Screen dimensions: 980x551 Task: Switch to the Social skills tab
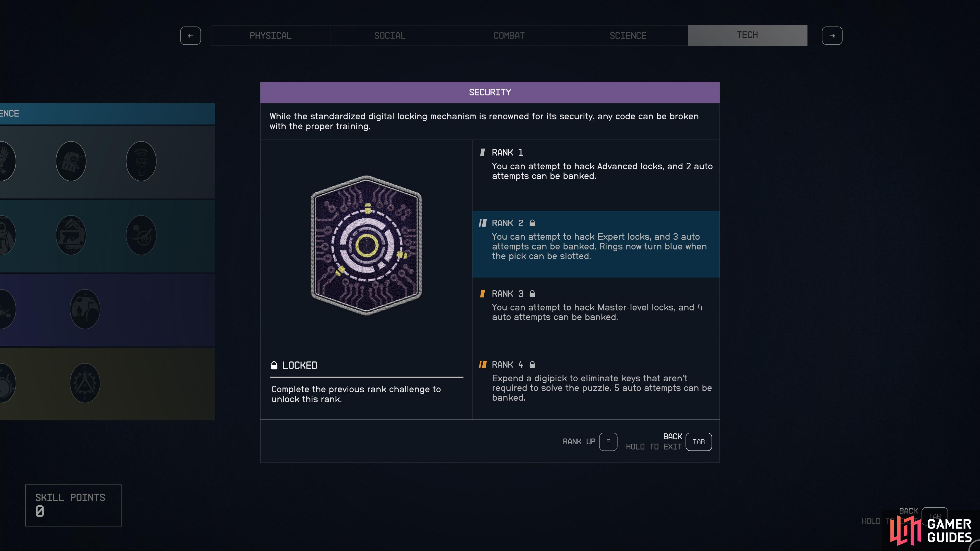click(x=389, y=36)
